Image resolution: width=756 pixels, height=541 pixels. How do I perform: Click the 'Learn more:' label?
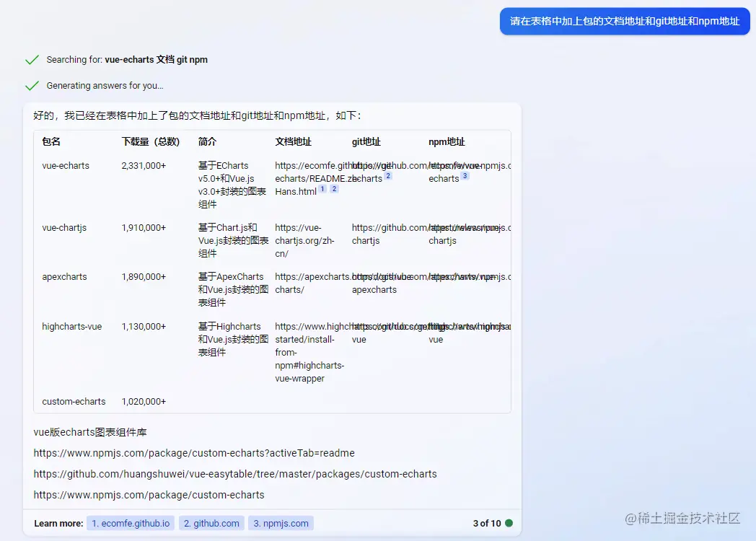59,523
